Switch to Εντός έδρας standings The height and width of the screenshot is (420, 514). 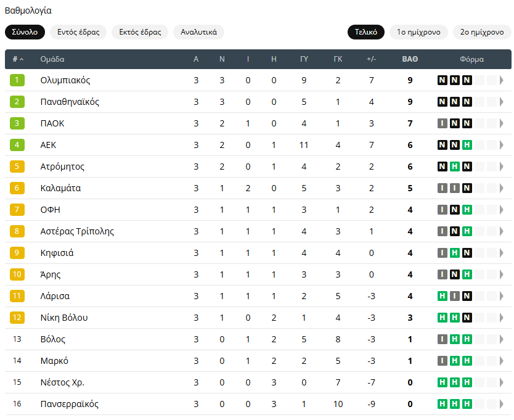[x=78, y=32]
